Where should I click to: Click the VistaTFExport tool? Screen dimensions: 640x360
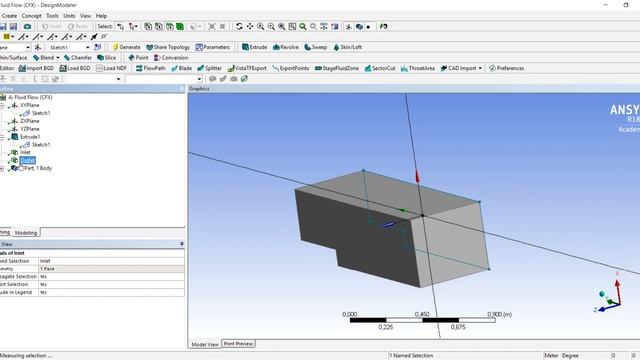247,69
